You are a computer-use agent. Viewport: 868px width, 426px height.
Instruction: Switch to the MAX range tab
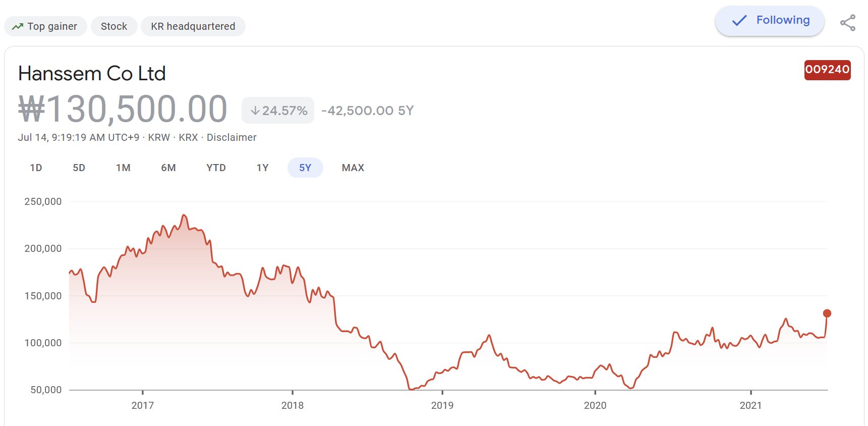pyautogui.click(x=353, y=168)
